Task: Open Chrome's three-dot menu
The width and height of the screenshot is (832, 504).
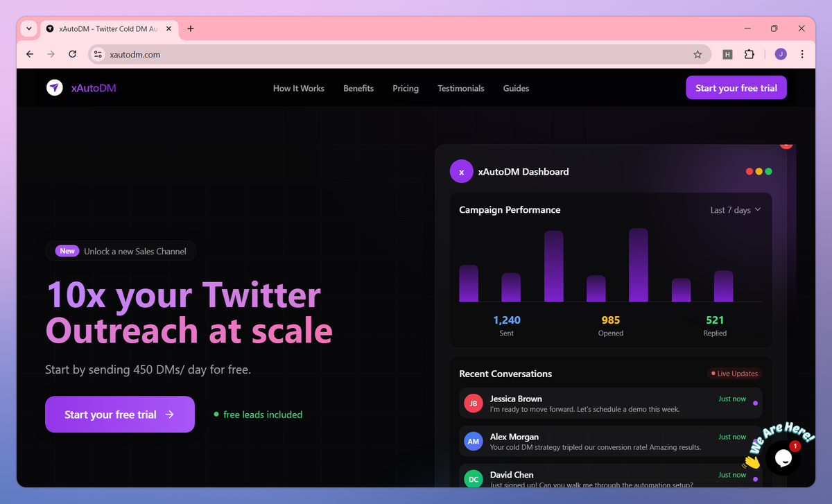Action: coord(802,53)
